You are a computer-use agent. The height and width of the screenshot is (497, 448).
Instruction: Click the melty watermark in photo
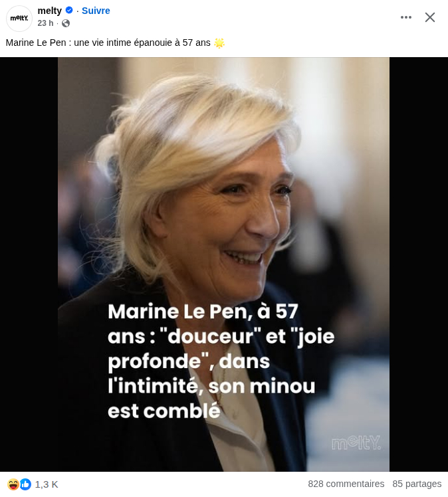coord(356,443)
